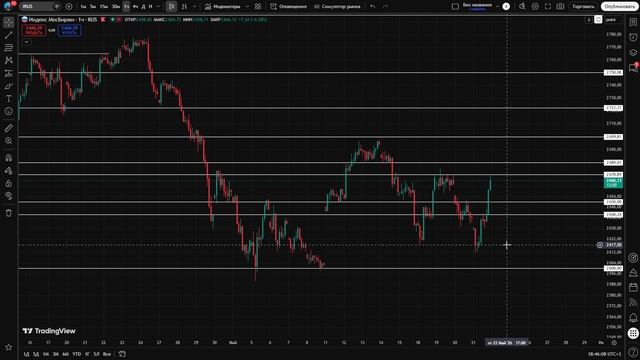The height and width of the screenshot is (360, 640).
Task: Open the help center question icon
Action: tap(633, 351)
